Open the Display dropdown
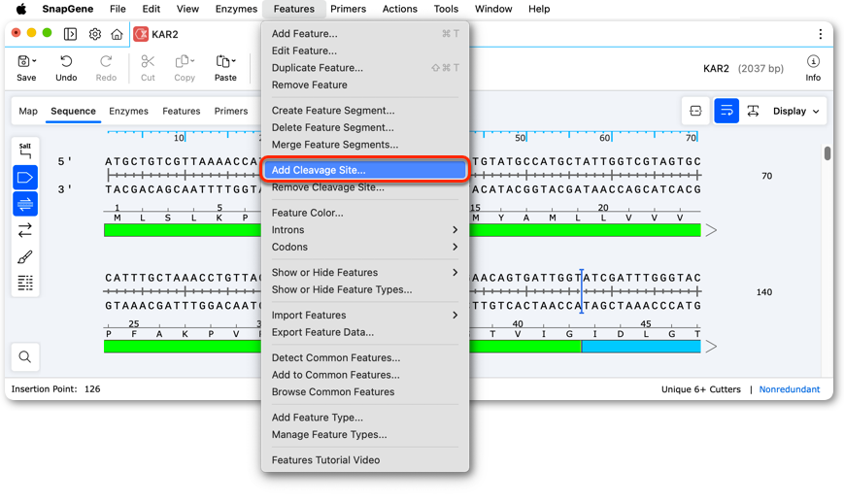This screenshot has width=844, height=504. click(796, 111)
